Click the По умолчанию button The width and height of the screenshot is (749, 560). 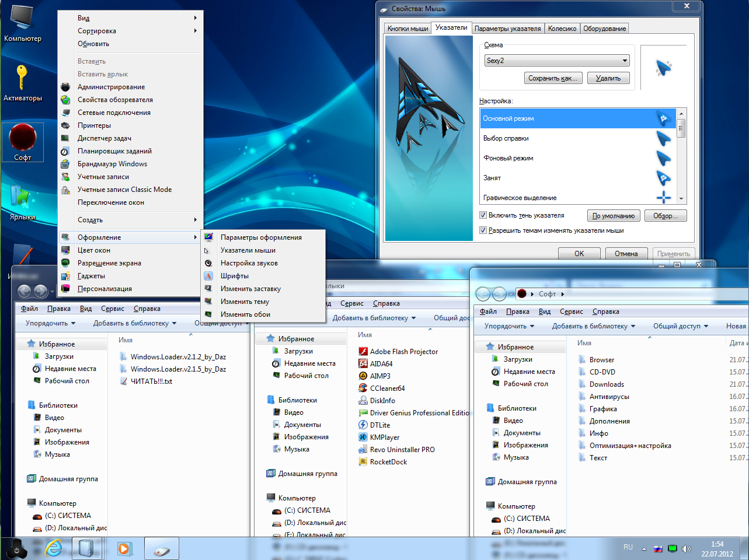click(x=613, y=216)
